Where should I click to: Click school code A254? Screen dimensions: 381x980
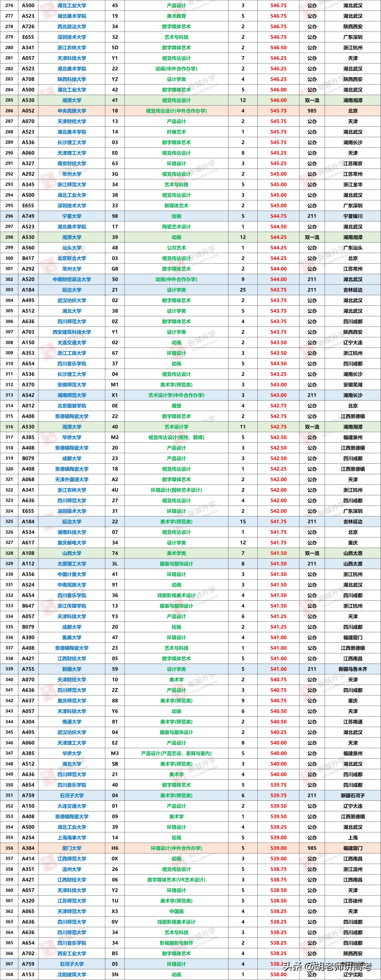28,837
